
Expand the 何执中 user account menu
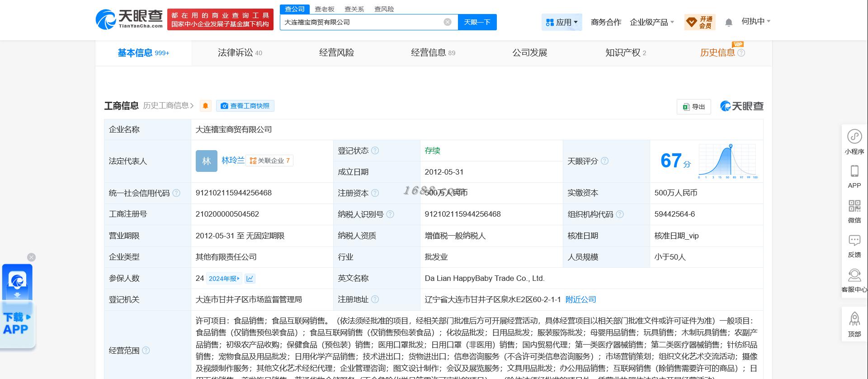[756, 21]
